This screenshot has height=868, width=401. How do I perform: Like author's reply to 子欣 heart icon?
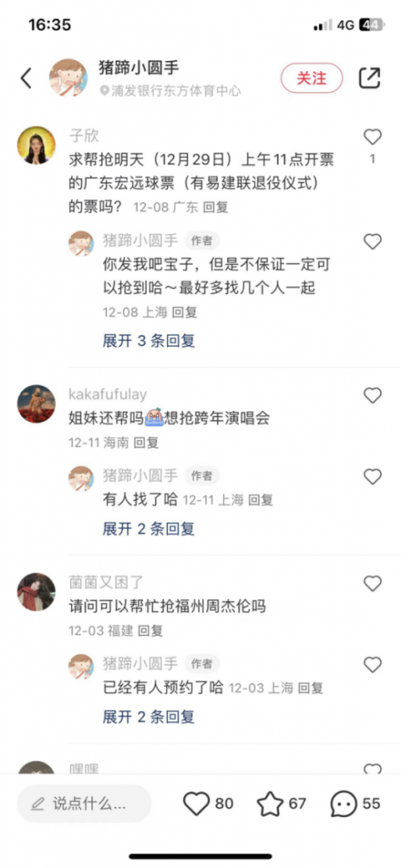(x=372, y=242)
